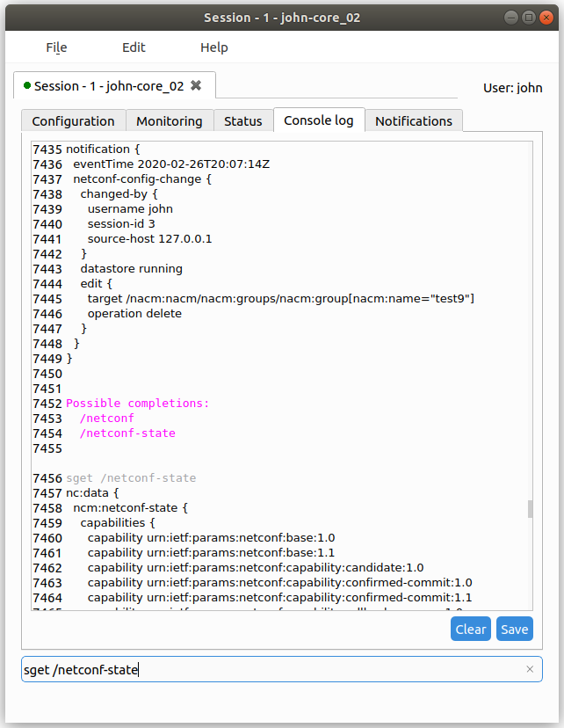Click the 'notification {' line 7435
The image size is (564, 728).
(103, 149)
